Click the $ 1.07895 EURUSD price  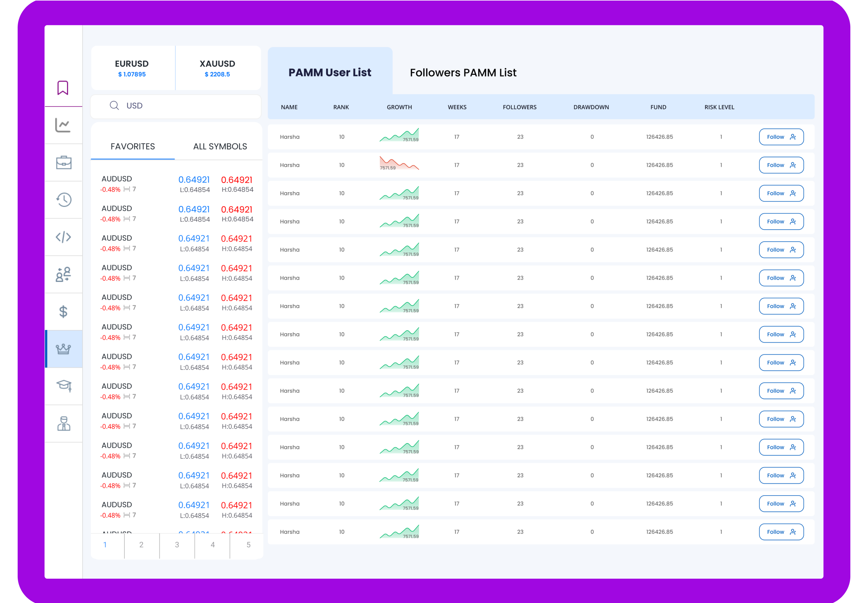(132, 74)
